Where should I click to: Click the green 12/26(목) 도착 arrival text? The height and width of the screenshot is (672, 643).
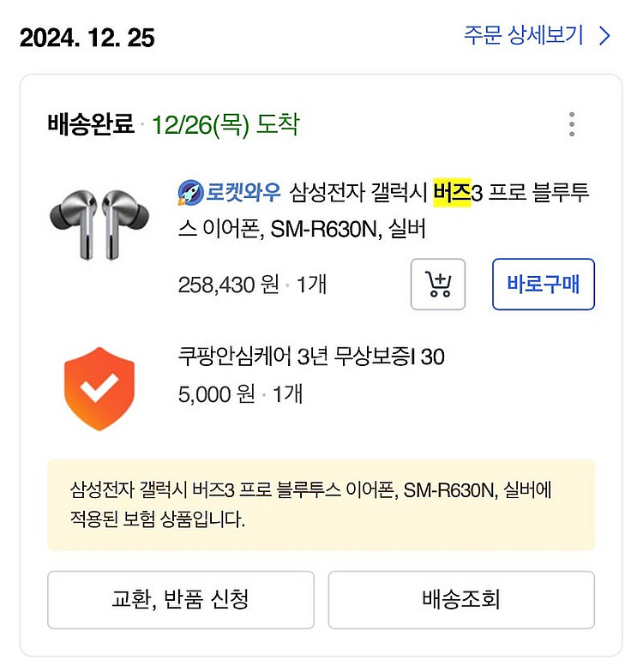[x=225, y=125]
